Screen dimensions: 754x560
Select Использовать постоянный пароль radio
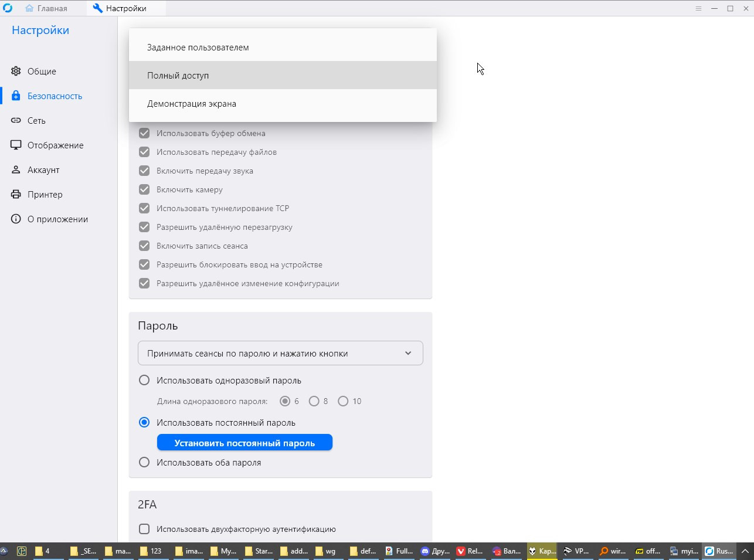point(144,422)
